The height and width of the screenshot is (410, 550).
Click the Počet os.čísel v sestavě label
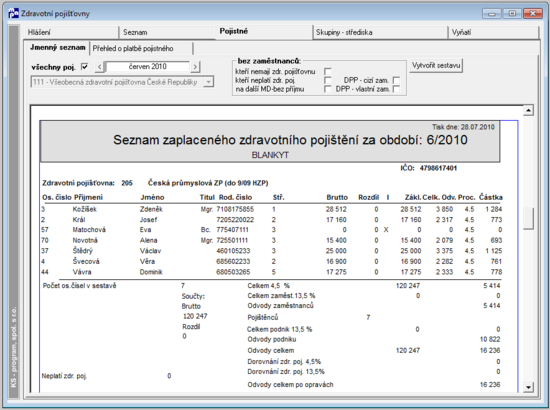(x=80, y=286)
